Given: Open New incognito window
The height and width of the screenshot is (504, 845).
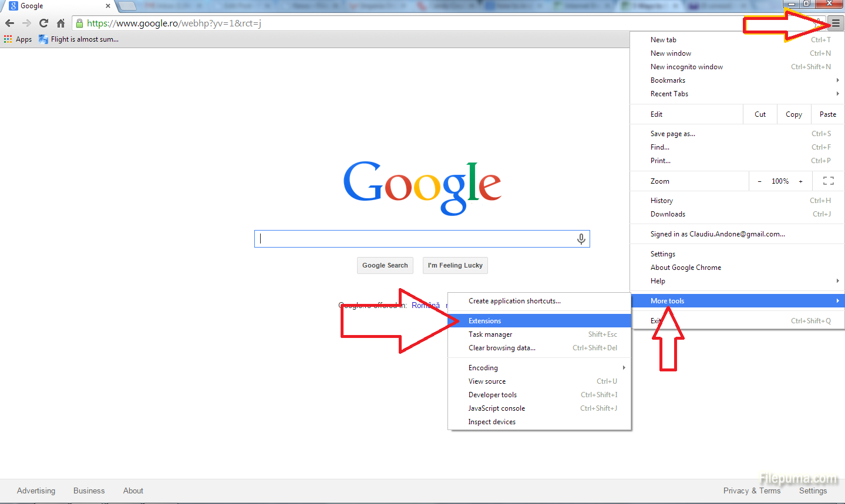Looking at the screenshot, I should pos(686,67).
